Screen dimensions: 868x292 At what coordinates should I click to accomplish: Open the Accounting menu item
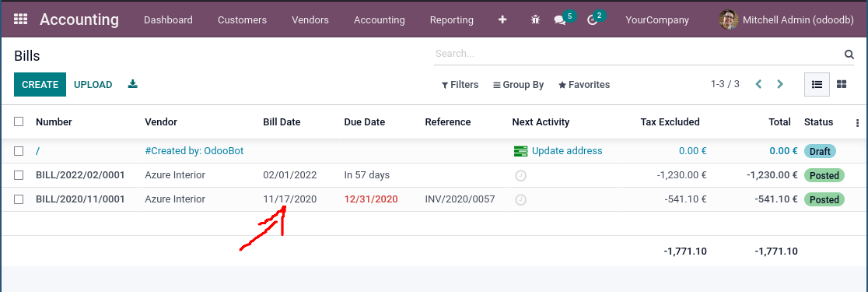(x=380, y=20)
